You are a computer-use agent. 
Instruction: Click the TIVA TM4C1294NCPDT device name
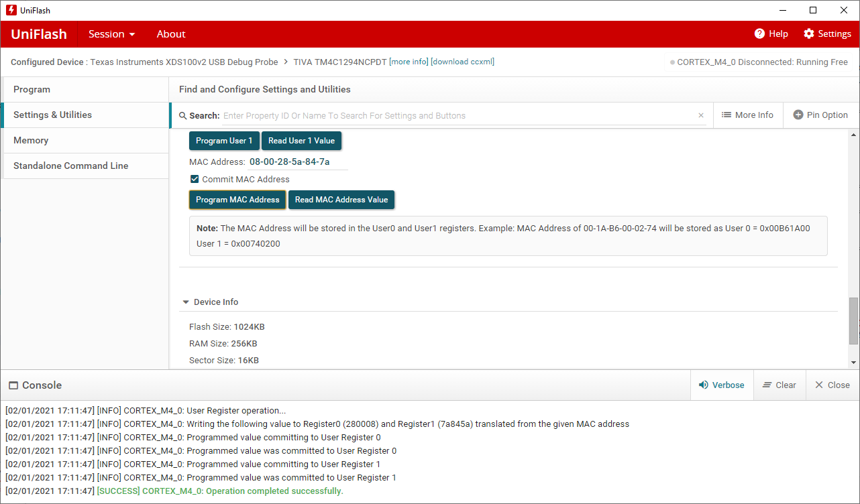point(340,62)
